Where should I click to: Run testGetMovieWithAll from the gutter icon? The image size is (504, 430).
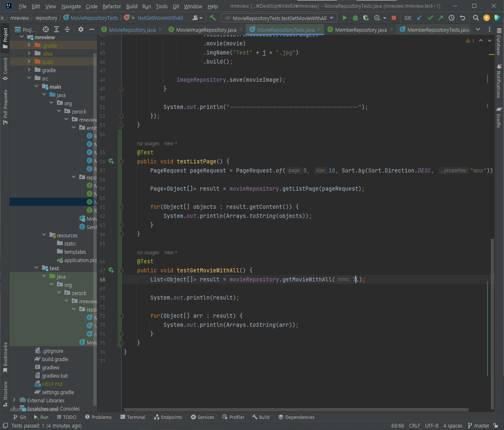(x=111, y=270)
